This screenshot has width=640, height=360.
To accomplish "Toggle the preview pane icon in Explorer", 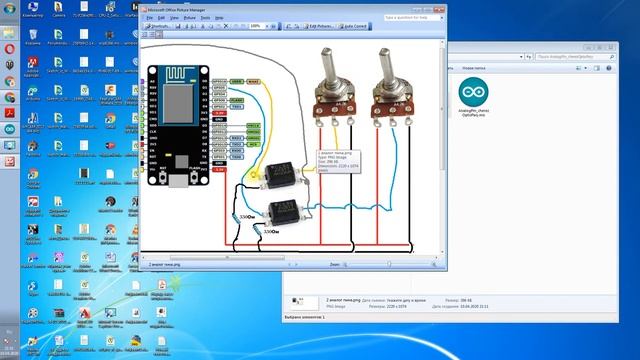I will click(597, 68).
